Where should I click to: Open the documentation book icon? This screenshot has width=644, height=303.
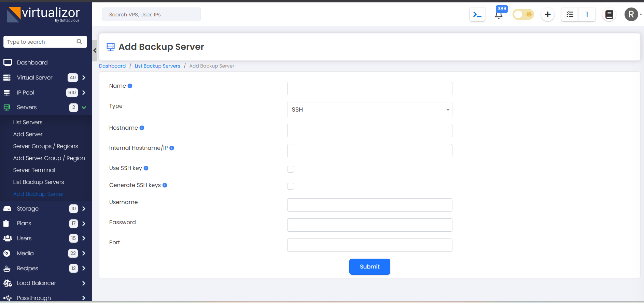coord(609,15)
